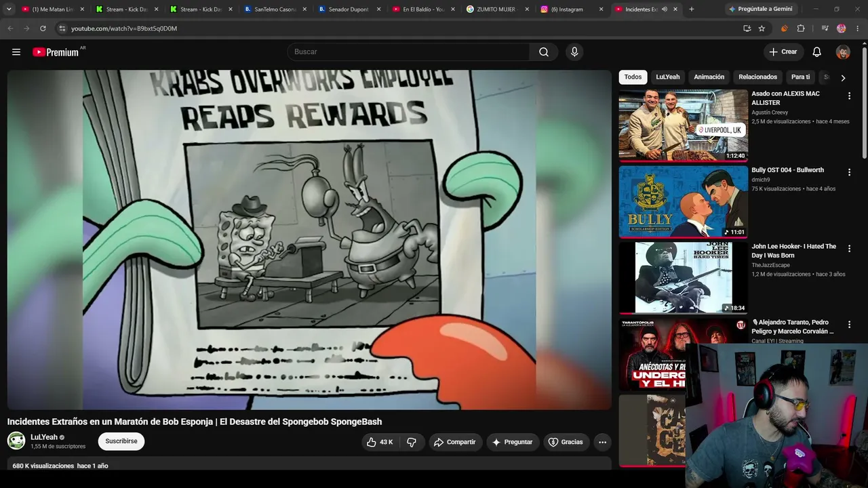Open options for John Lee Hooker video

point(849,249)
